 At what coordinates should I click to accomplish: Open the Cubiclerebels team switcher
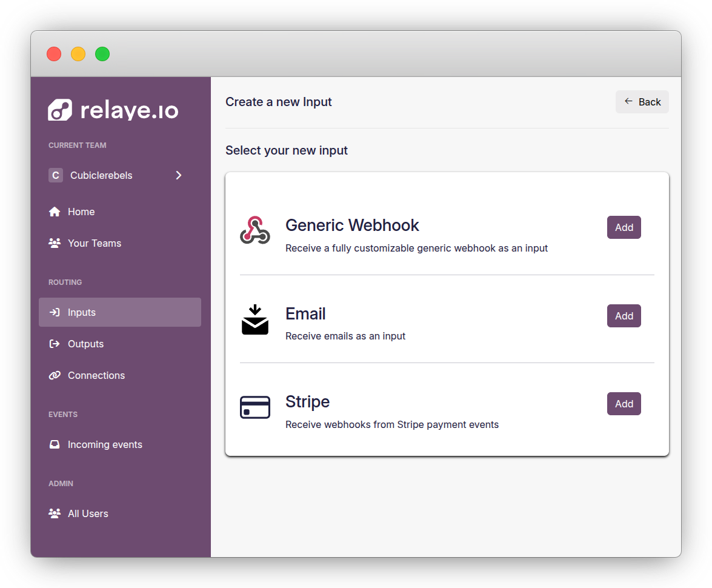click(x=101, y=175)
